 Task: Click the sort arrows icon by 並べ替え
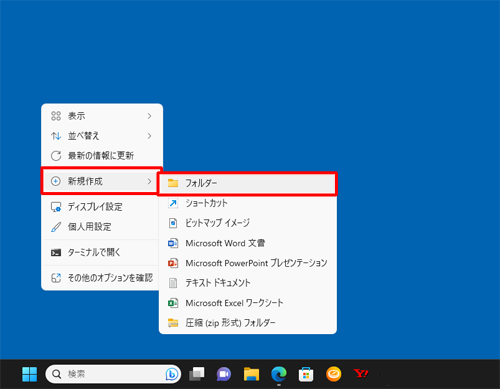point(56,136)
